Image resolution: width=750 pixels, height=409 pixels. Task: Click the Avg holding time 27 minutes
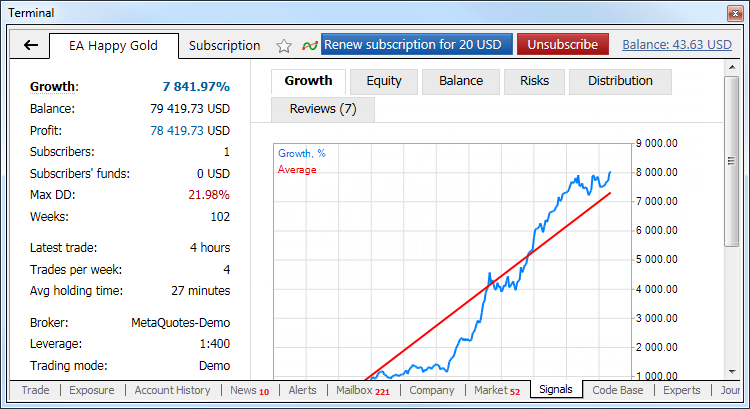click(x=201, y=291)
